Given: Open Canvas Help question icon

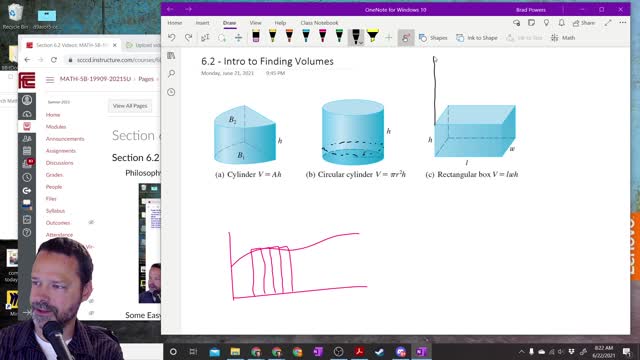Looking at the screenshot, I should coord(27,233).
